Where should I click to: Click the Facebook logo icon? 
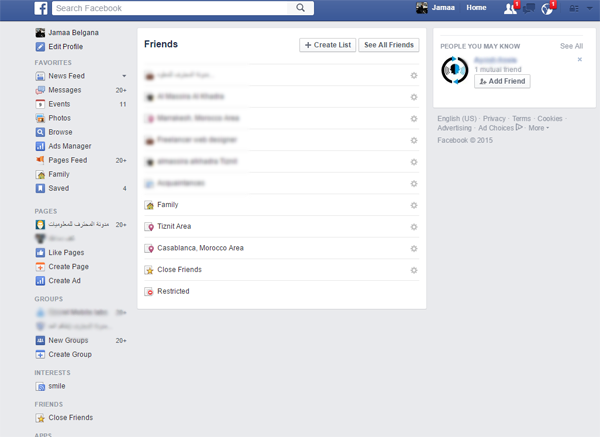41,8
